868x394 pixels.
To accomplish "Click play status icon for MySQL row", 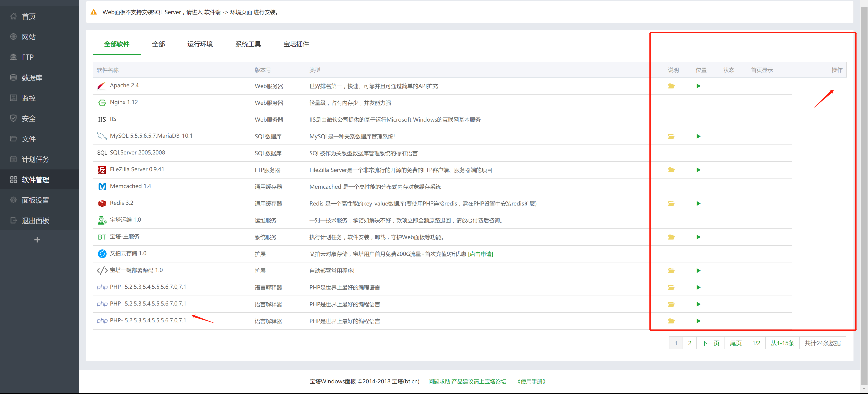I will point(698,136).
